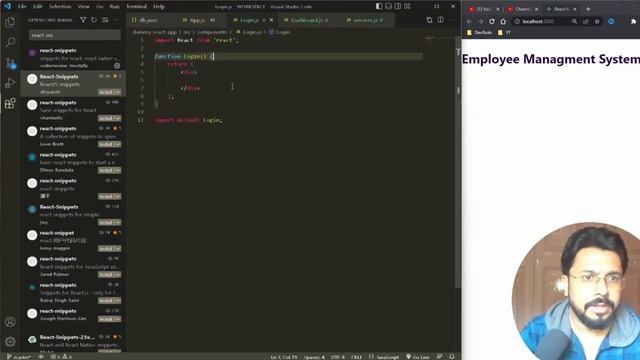Open Manage gear in activity bar
This screenshot has width=640, height=360.
click(10, 341)
